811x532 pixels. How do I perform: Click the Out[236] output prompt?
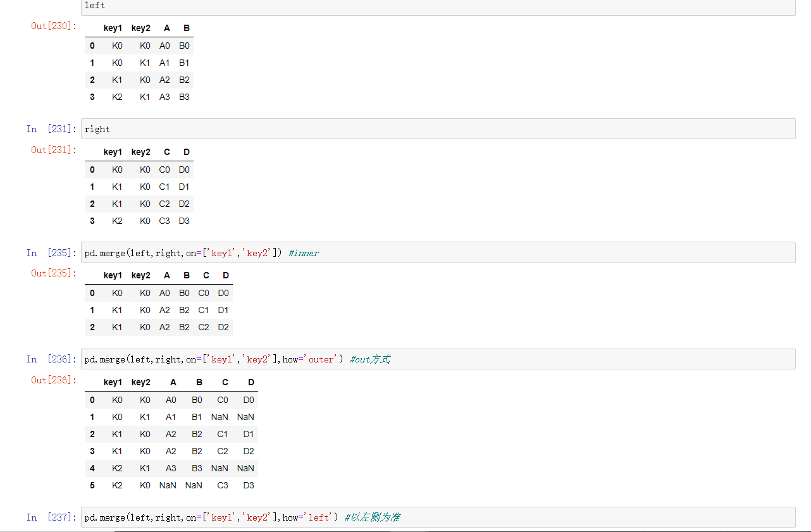pos(54,380)
